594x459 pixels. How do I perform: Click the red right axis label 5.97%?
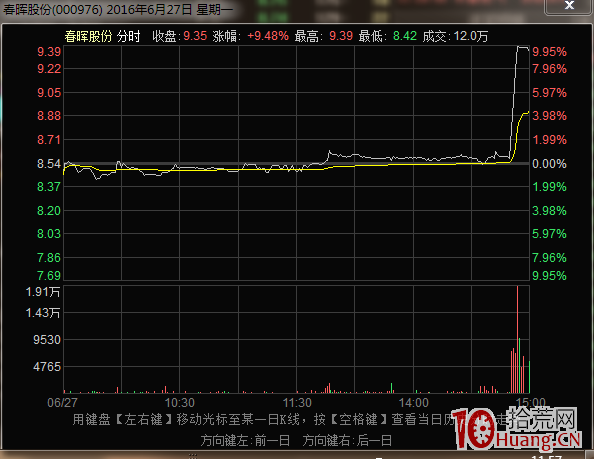click(x=549, y=92)
